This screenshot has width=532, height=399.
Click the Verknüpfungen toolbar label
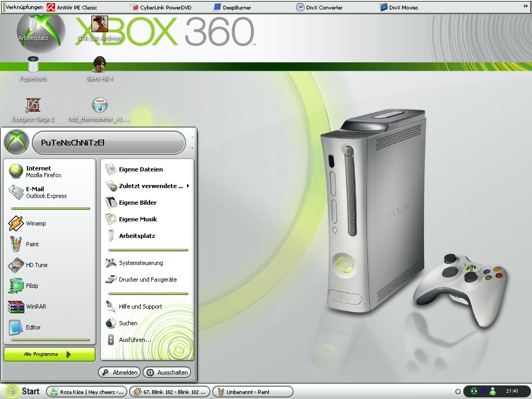point(24,7)
